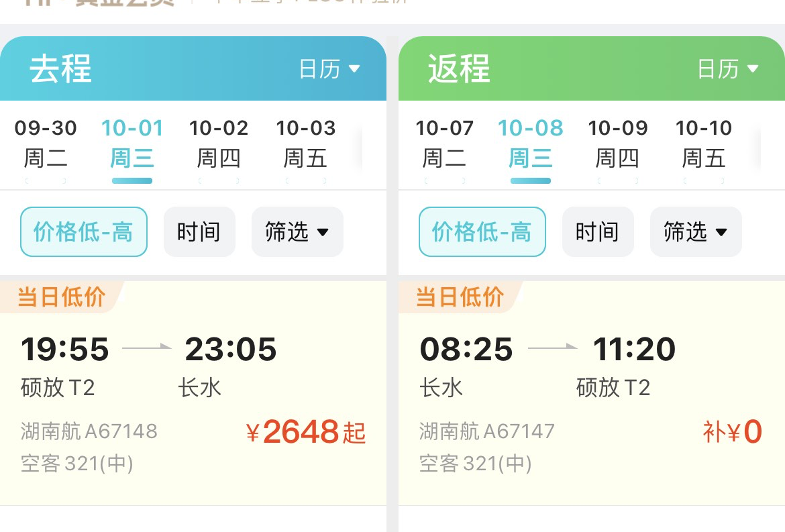Open the 日历 calendar picker for 去程
Screen dimensions: 785x532
(328, 68)
